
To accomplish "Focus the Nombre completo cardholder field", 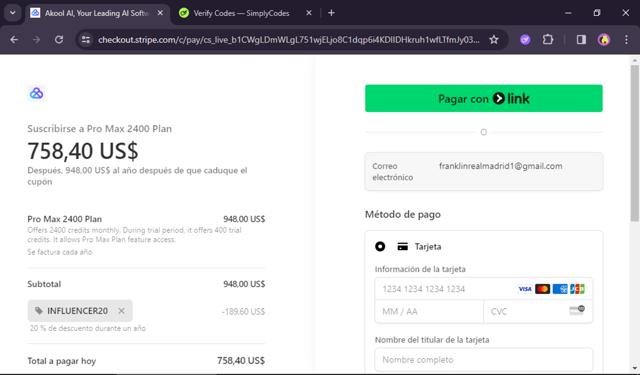I will [x=484, y=359].
